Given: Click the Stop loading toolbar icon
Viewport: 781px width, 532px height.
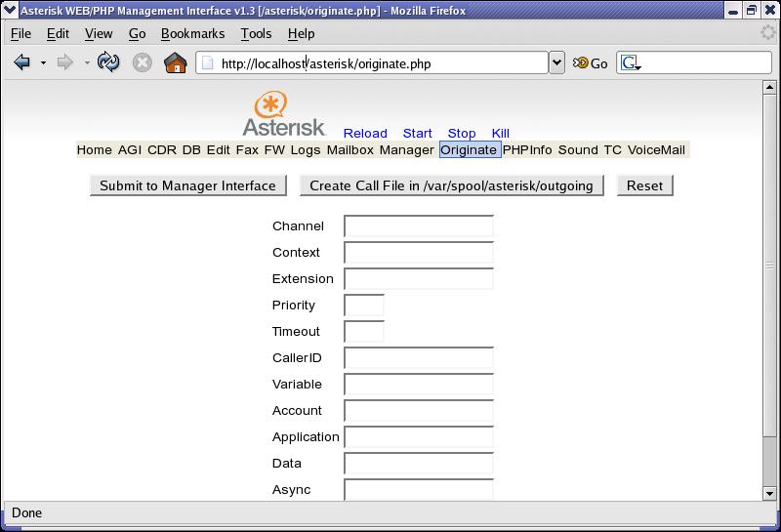Looking at the screenshot, I should pyautogui.click(x=143, y=63).
